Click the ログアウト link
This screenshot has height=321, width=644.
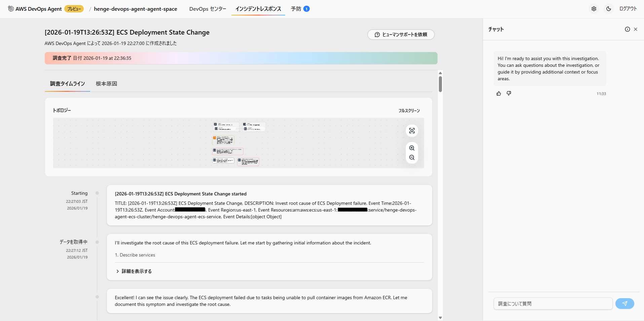[x=628, y=9]
